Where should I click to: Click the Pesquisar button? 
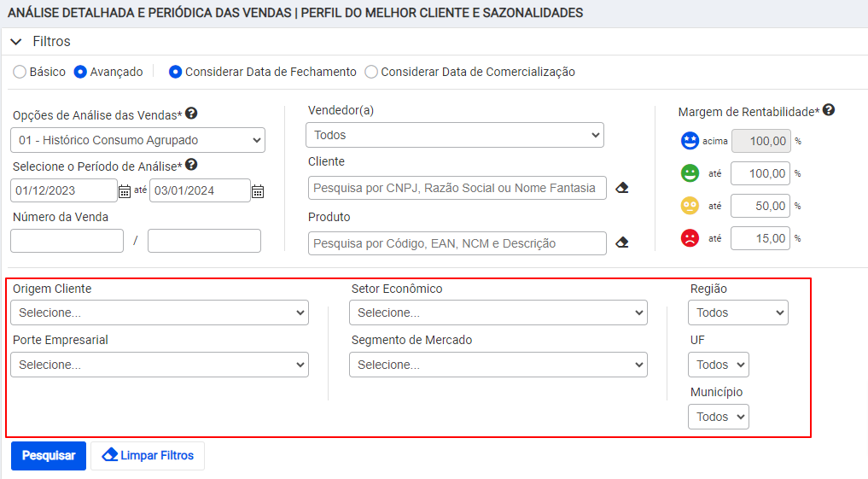[49, 456]
